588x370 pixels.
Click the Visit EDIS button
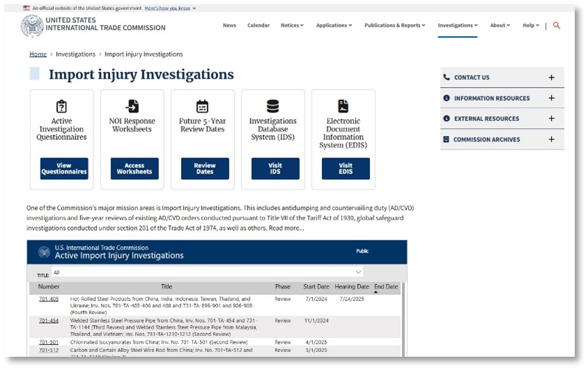(346, 169)
